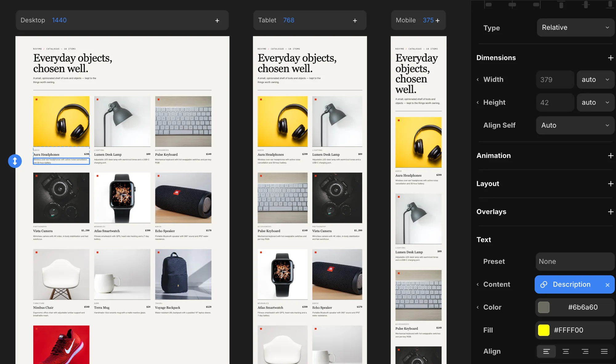This screenshot has width=616, height=364.
Task: Set text alignment to justify
Action: point(604,351)
